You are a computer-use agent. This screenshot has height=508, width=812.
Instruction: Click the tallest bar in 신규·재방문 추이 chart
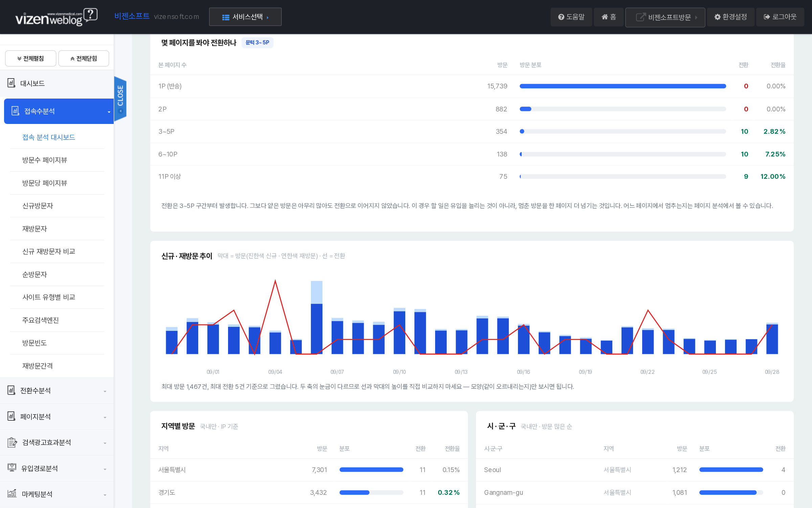pos(317,317)
